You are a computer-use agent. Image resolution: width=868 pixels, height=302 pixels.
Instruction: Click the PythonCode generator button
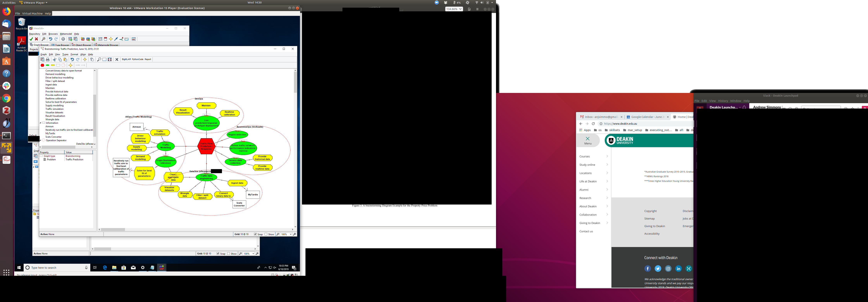[138, 59]
